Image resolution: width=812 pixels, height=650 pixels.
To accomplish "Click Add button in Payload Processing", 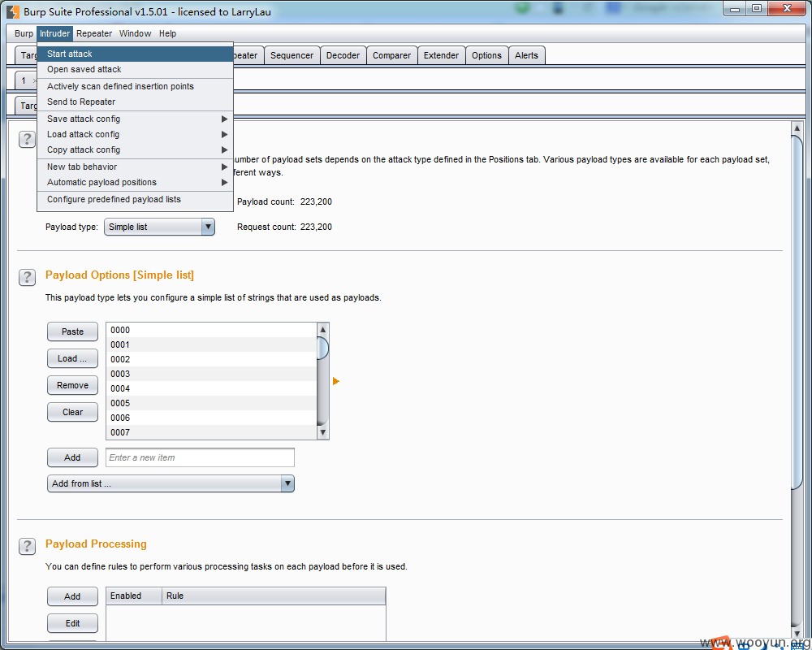I will tap(72, 596).
